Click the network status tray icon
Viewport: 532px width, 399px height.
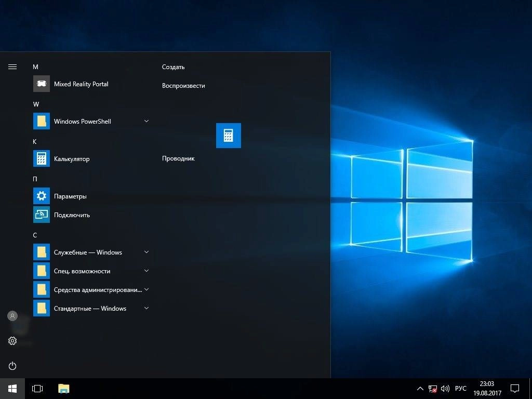click(x=433, y=389)
